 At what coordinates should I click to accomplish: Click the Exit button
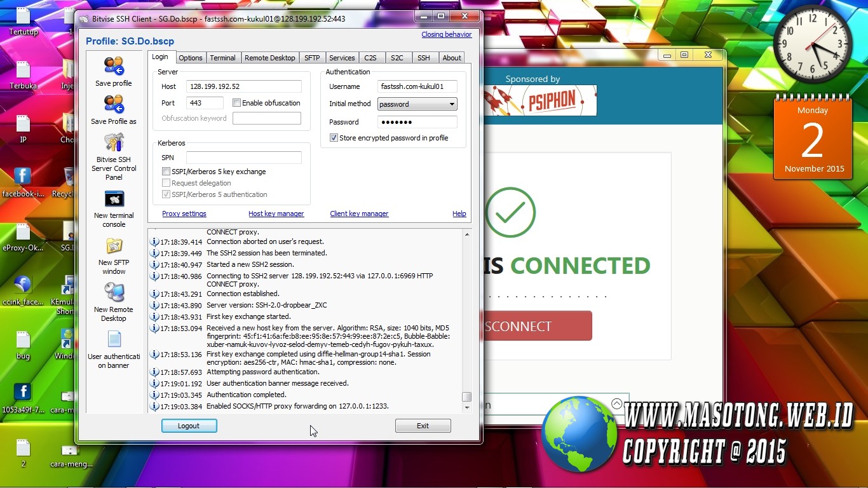point(423,426)
